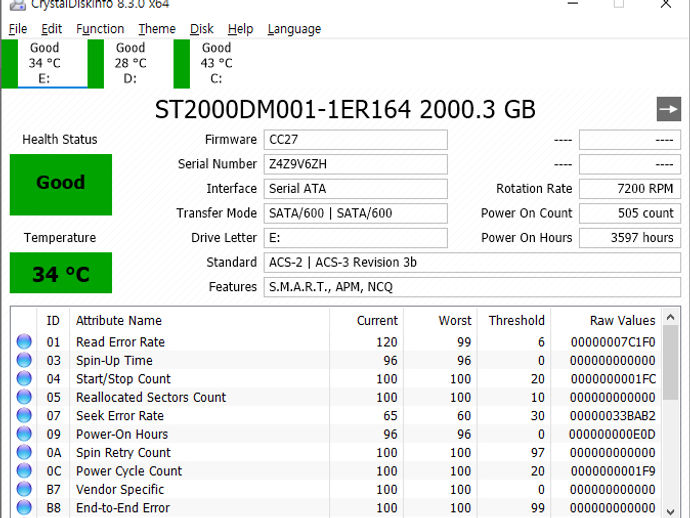This screenshot has height=518, width=690.
Task: Click the Current column header
Action: (366, 320)
